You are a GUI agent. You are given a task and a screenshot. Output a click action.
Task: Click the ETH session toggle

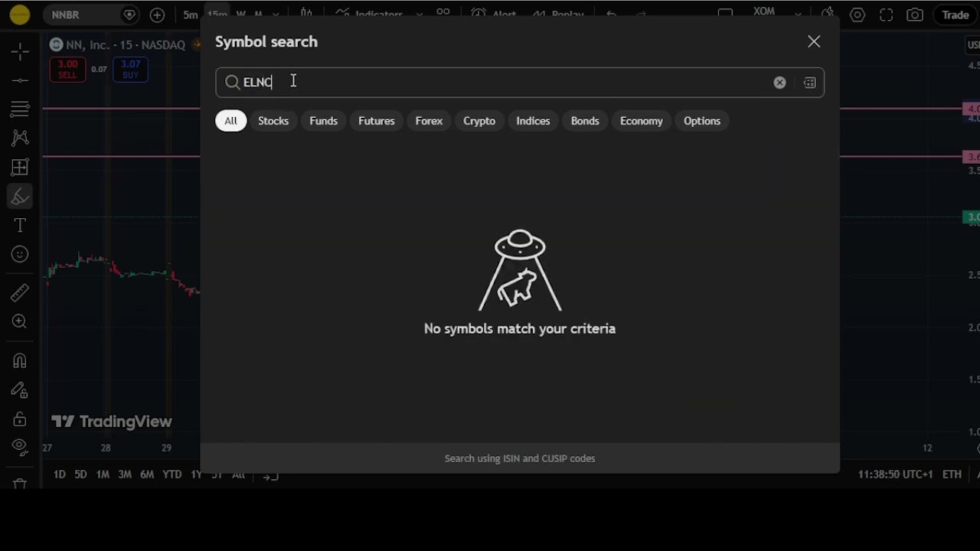[952, 474]
